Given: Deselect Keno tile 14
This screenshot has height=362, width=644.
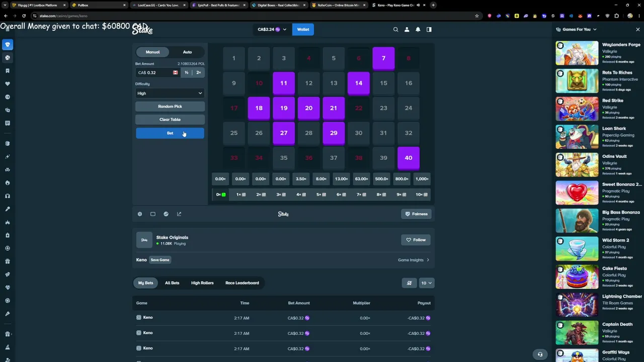Looking at the screenshot, I should pyautogui.click(x=358, y=83).
